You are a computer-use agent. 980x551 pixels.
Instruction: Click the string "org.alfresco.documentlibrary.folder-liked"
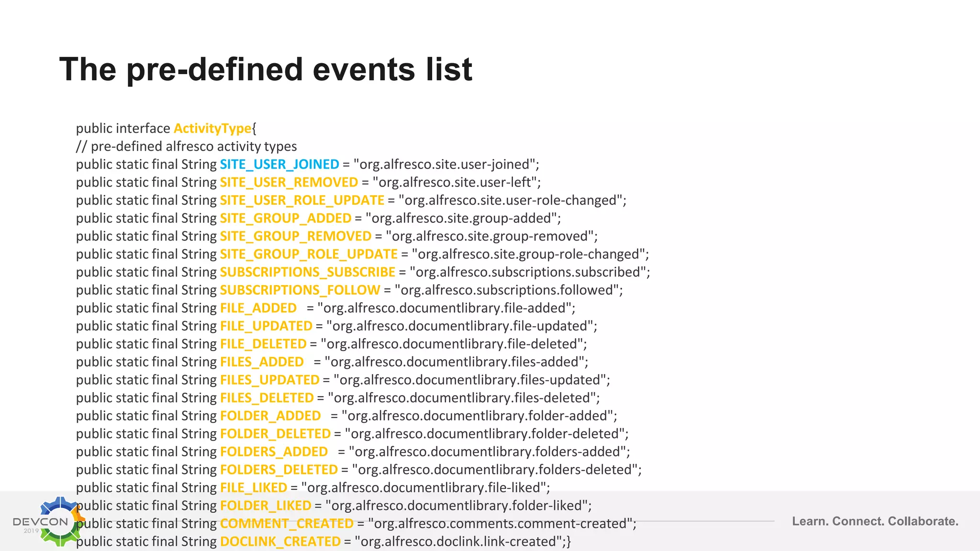click(457, 506)
